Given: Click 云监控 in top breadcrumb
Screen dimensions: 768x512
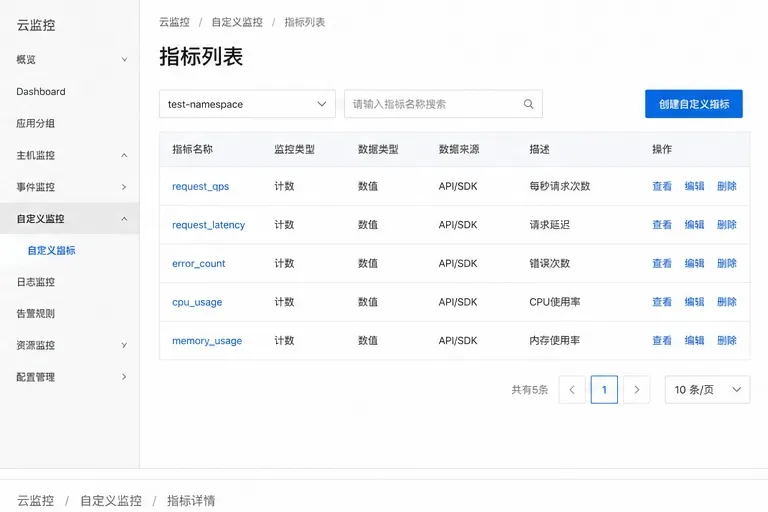Looking at the screenshot, I should click(x=174, y=22).
